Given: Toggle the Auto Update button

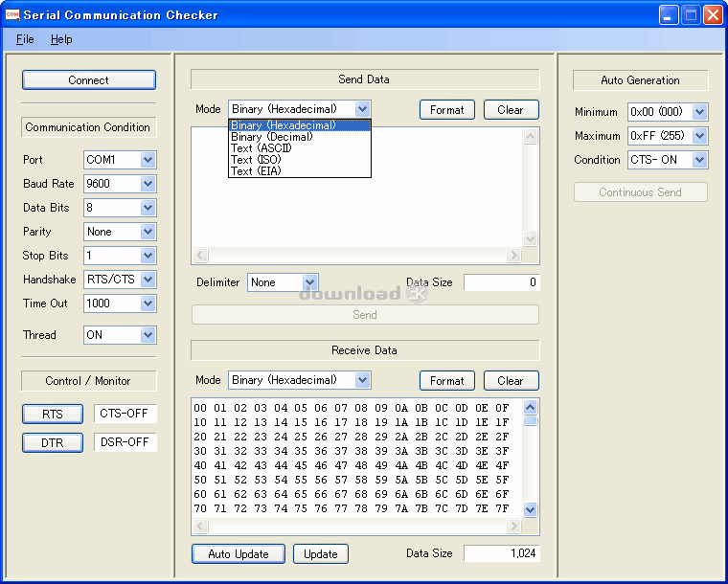Looking at the screenshot, I should point(239,554).
